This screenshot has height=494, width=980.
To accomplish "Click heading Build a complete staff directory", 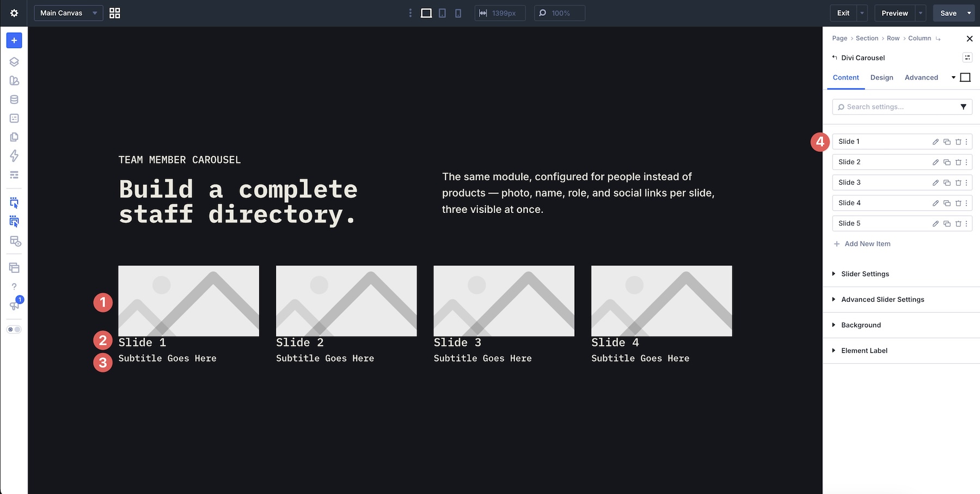I will [238, 202].
